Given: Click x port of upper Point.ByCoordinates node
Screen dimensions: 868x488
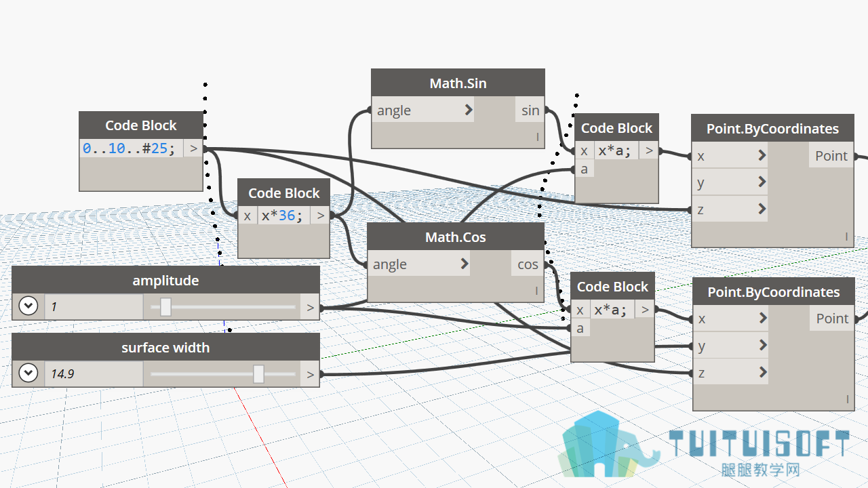Looking at the screenshot, I should (730, 156).
